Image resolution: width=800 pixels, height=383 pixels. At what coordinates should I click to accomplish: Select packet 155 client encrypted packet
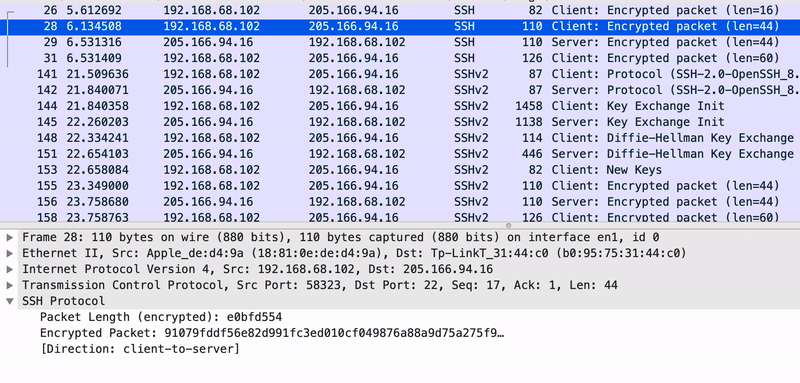(x=400, y=186)
